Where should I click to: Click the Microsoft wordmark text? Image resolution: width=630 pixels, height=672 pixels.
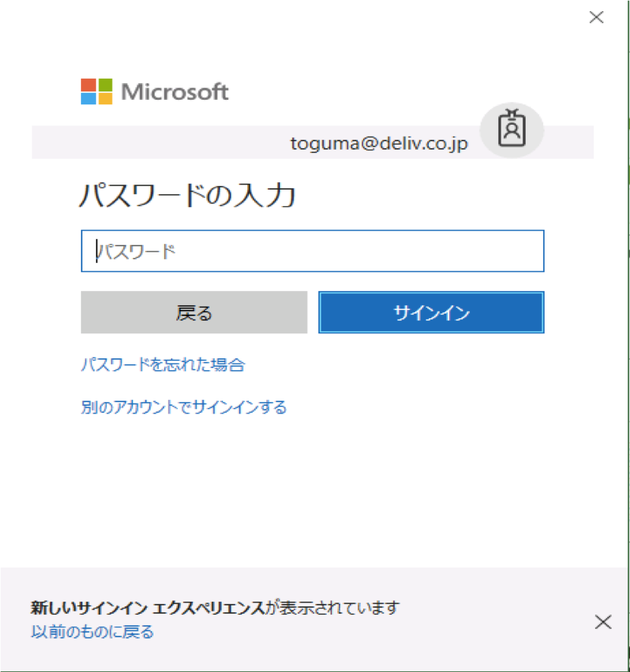(175, 92)
